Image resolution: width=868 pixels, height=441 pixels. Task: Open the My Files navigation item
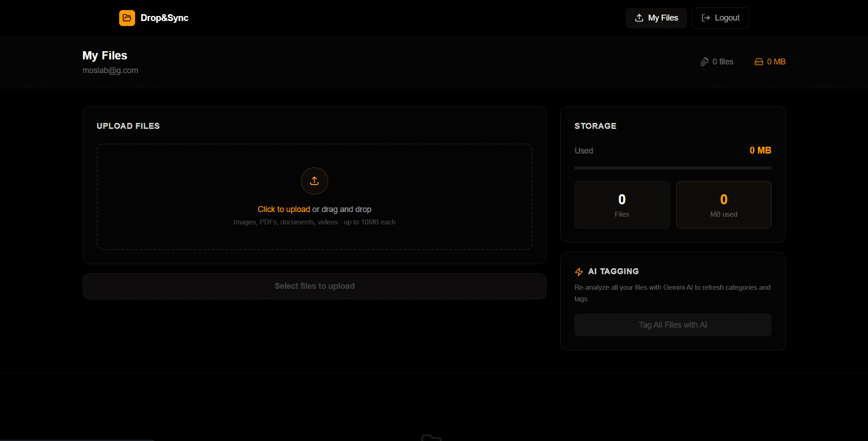[656, 18]
